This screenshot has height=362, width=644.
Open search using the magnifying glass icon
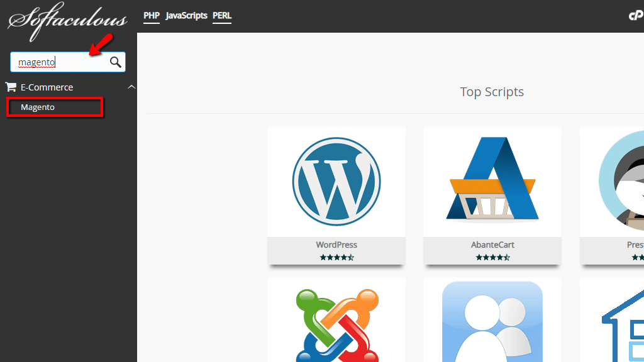[x=115, y=62]
